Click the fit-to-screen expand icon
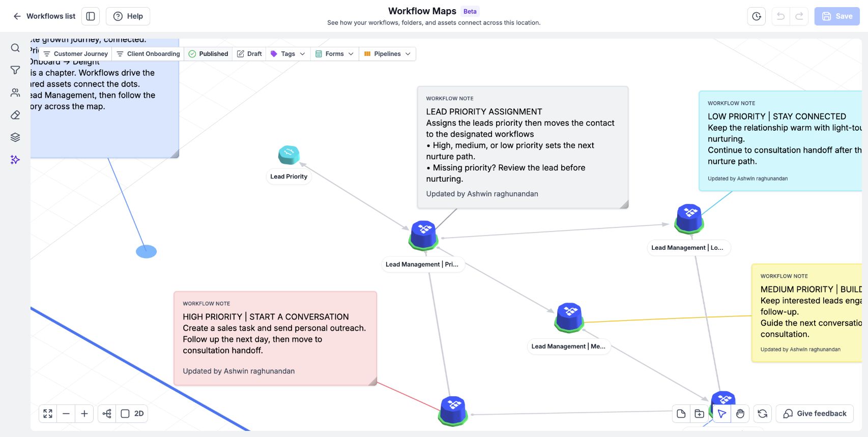This screenshot has height=437, width=868. pyautogui.click(x=48, y=414)
